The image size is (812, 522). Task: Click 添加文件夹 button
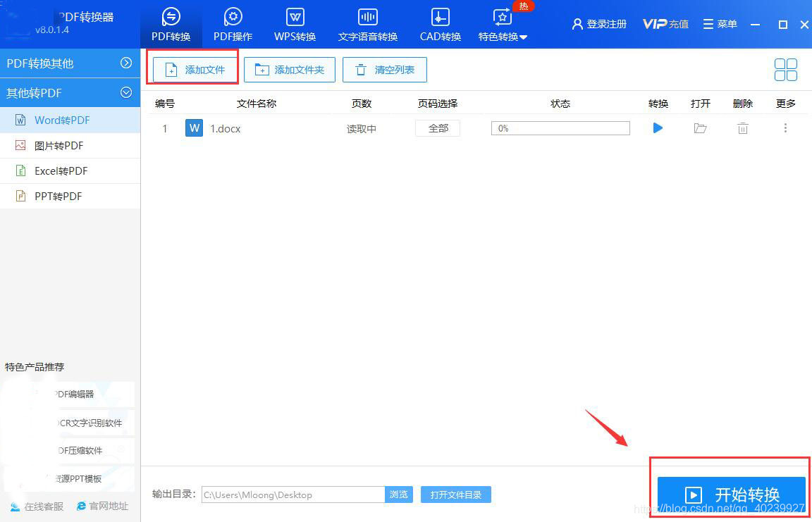pos(290,70)
